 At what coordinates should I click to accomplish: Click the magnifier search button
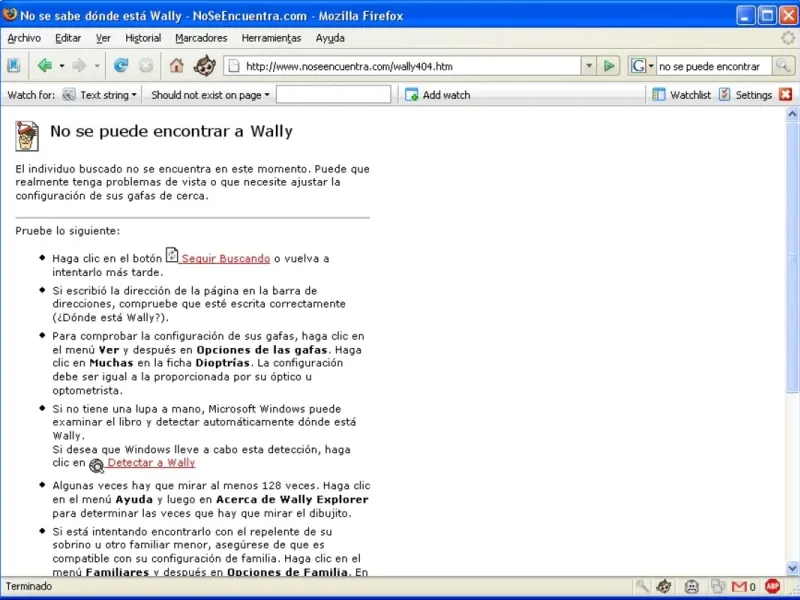783,66
